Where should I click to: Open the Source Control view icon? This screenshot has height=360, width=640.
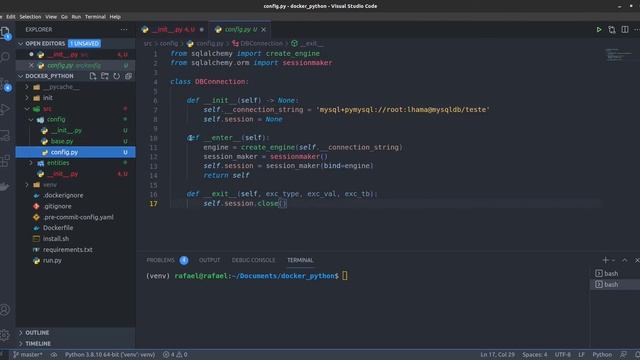(x=5, y=84)
